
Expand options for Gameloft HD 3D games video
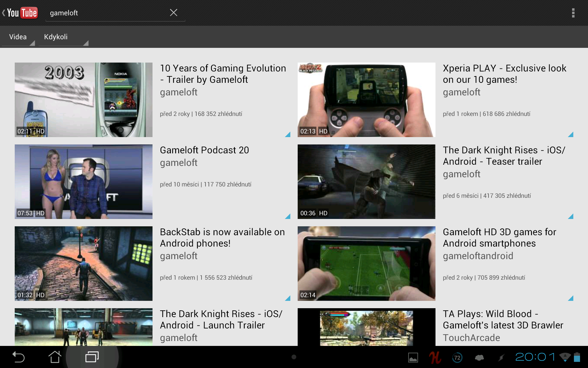(571, 298)
